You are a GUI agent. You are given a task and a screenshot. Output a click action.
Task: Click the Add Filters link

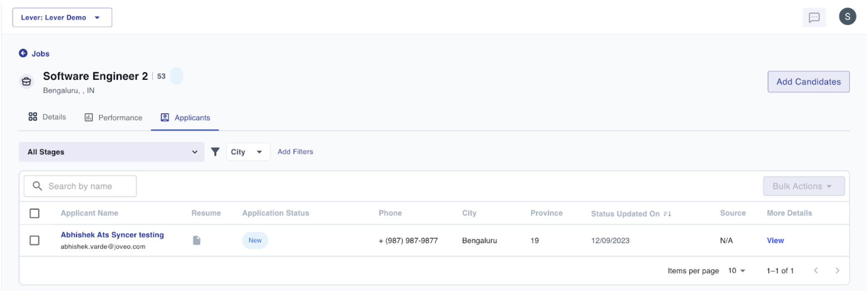pyautogui.click(x=295, y=152)
